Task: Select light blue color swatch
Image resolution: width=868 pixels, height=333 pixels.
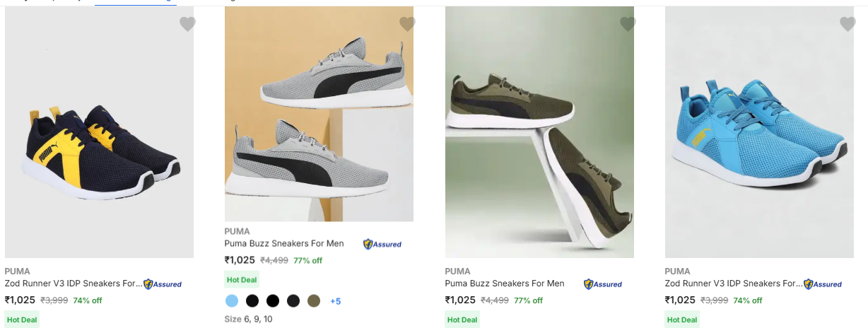Action: (232, 301)
